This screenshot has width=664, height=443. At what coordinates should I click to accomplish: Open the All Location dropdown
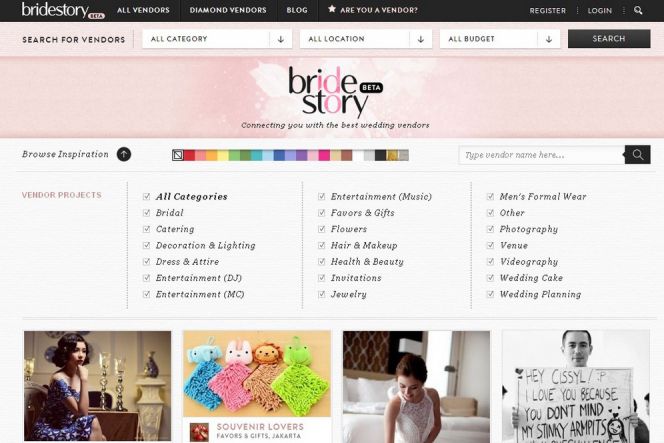tap(366, 39)
